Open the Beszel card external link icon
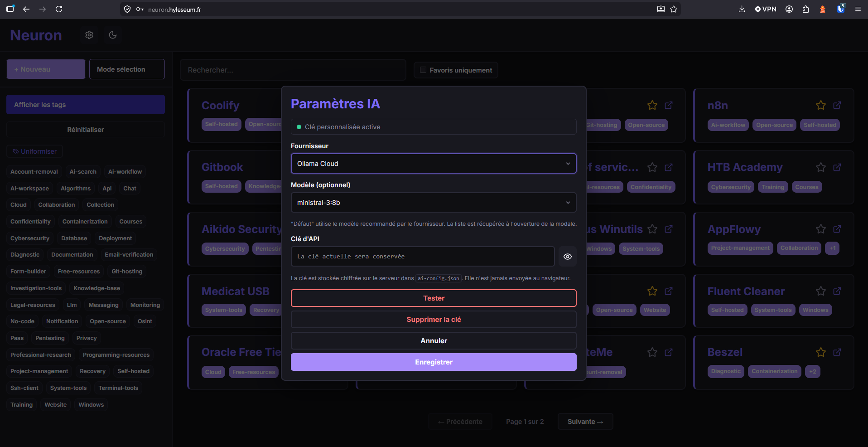This screenshot has width=868, height=447. click(x=837, y=352)
